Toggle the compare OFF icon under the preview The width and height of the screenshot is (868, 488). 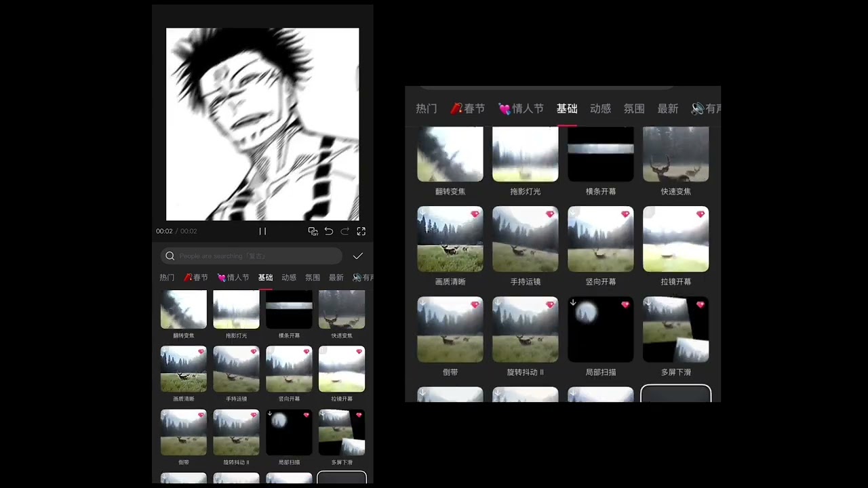(313, 231)
